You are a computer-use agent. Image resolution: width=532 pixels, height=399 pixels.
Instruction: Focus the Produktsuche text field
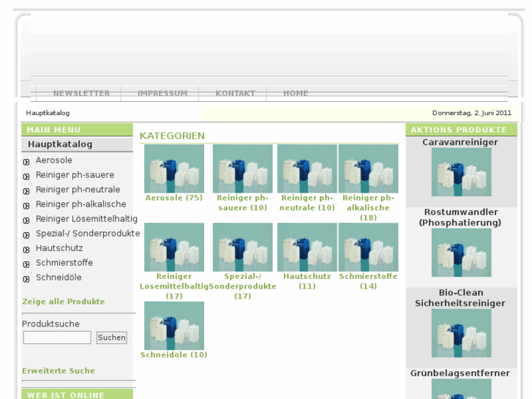57,338
